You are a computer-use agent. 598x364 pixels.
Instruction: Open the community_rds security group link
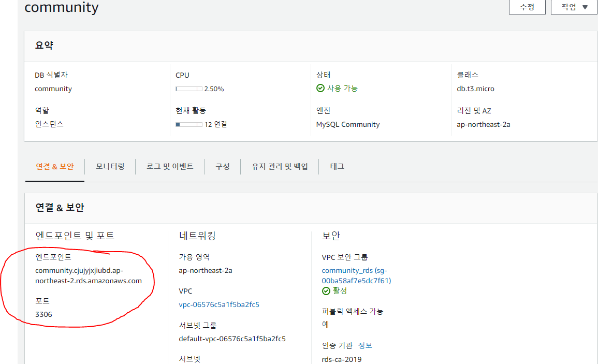point(356,275)
